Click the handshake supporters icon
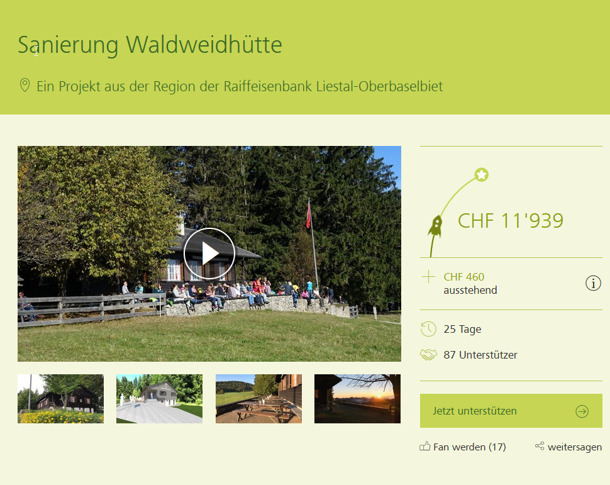Image resolution: width=610 pixels, height=485 pixels. 428,355
